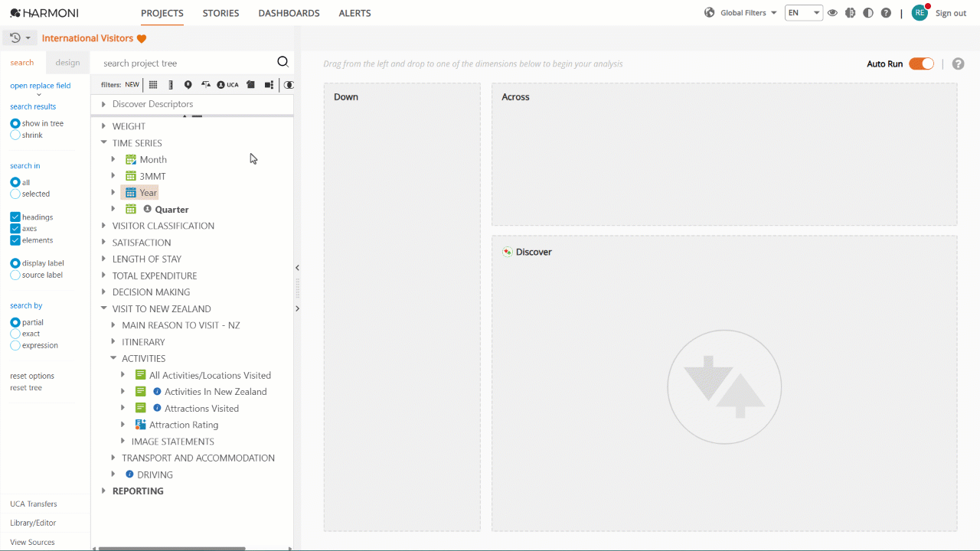The image size is (980, 551).
Task: Click the orange heart favorite icon
Action: click(x=142, y=38)
